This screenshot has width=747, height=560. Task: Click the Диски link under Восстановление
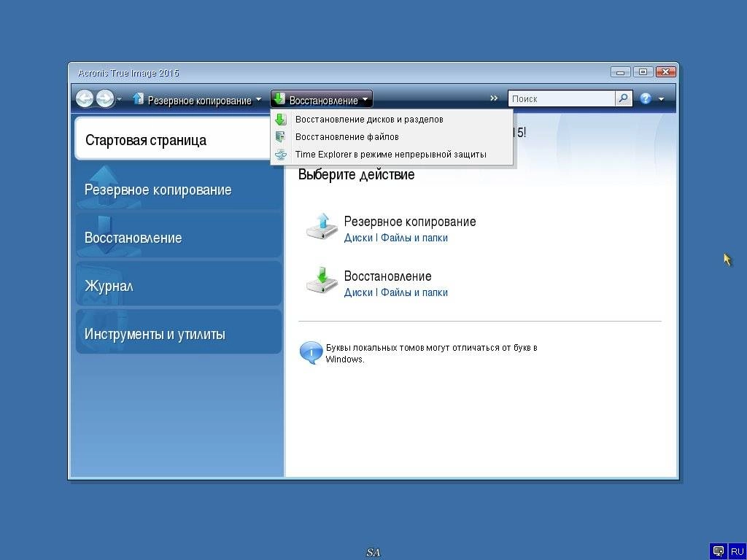[358, 292]
